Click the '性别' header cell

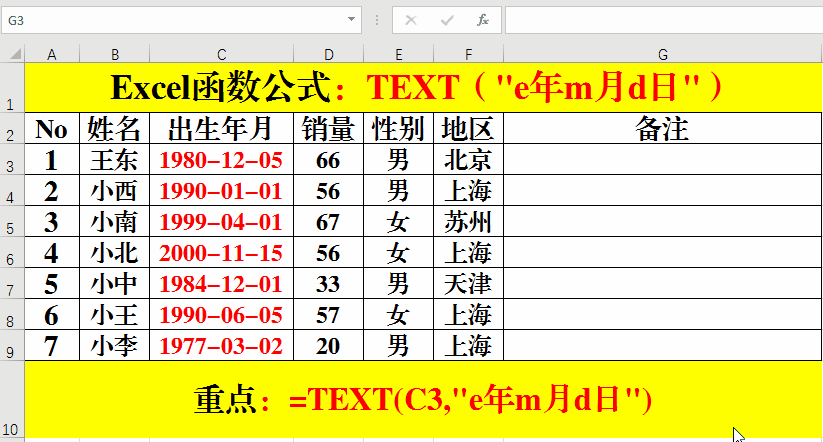[x=398, y=128]
